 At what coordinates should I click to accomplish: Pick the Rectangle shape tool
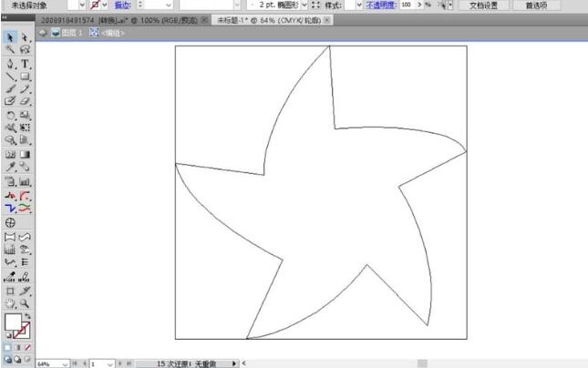click(x=25, y=77)
